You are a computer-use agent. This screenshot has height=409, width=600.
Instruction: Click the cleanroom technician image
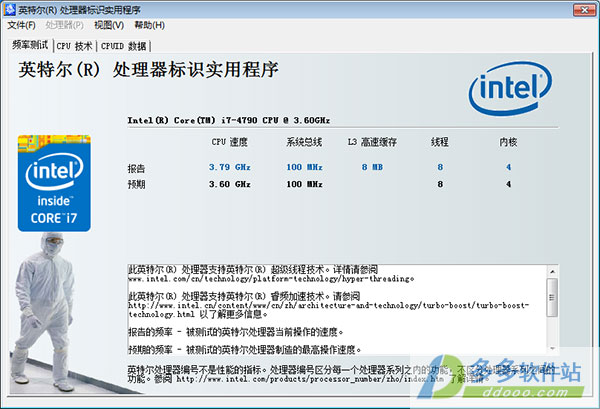pyautogui.click(x=43, y=312)
